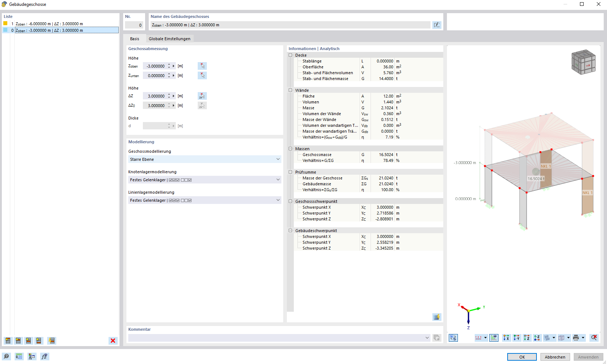Viewport: 607px width, 364px height.
Task: Click the yellow color swatch of story 1
Action: [x=5, y=23]
